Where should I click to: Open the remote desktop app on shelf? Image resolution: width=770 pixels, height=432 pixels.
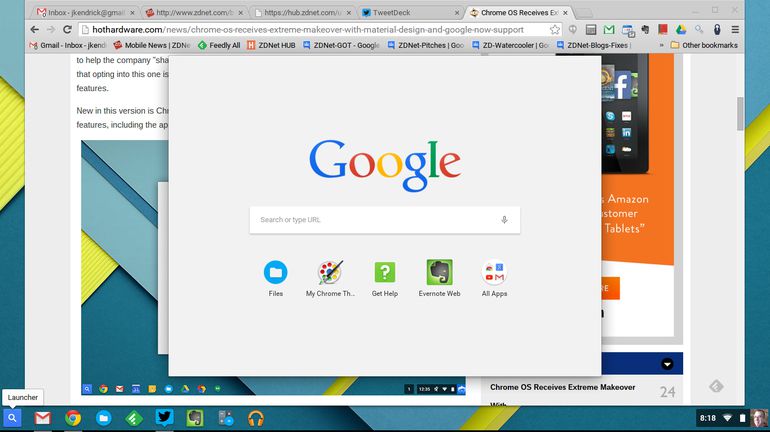tap(225, 418)
